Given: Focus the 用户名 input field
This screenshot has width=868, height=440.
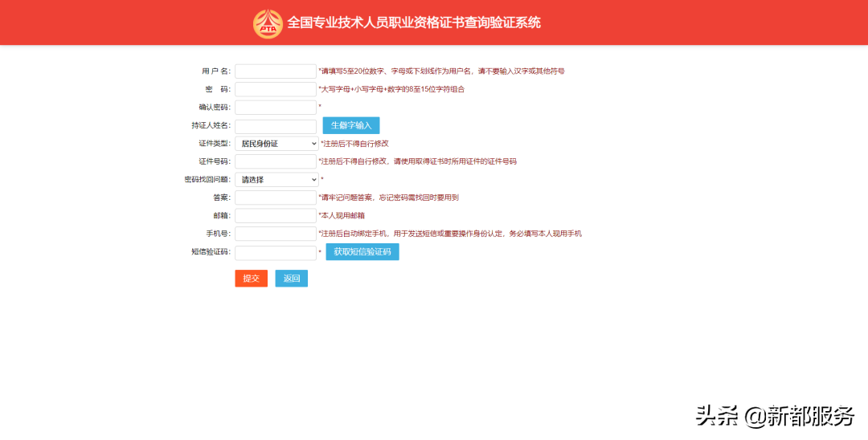Looking at the screenshot, I should coord(276,71).
